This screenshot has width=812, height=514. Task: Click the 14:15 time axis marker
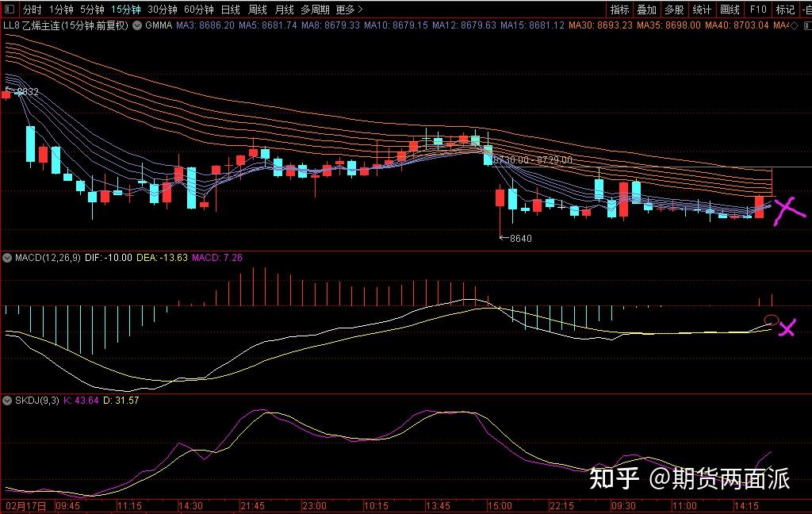coord(746,506)
